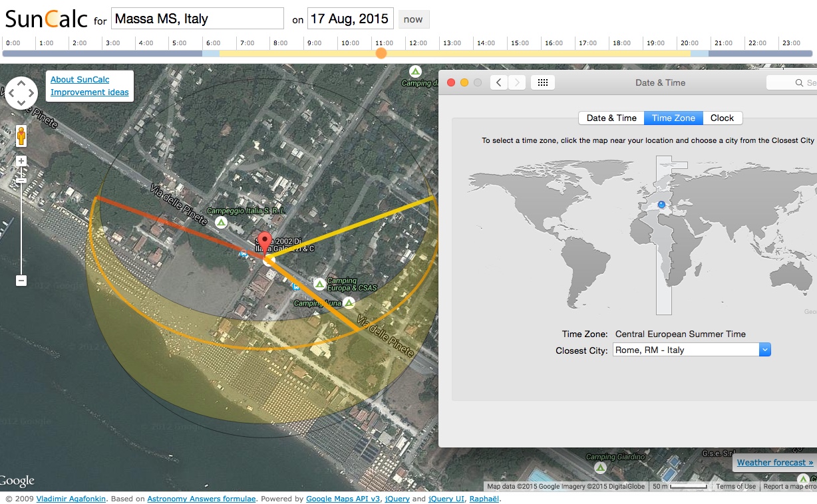Viewport: 817px width, 504px height.
Task: Select the Camping Giardino tent icon
Action: click(x=600, y=467)
